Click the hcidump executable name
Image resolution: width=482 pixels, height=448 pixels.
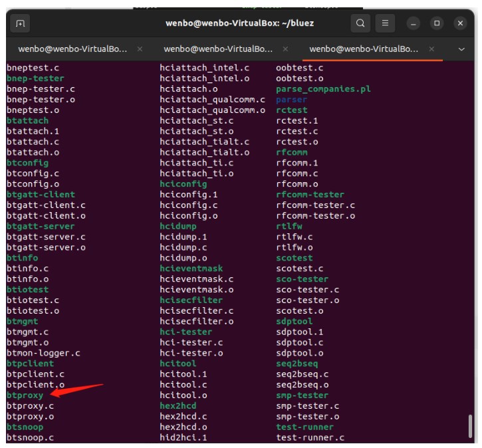(x=178, y=226)
